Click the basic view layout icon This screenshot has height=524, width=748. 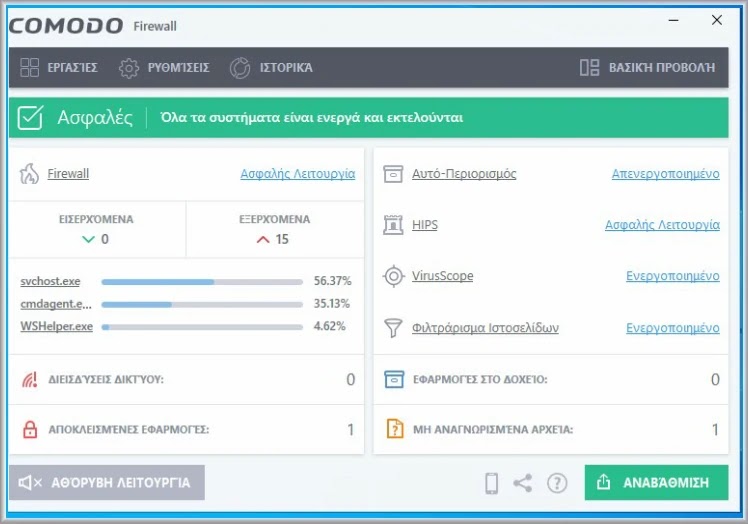[x=589, y=67]
